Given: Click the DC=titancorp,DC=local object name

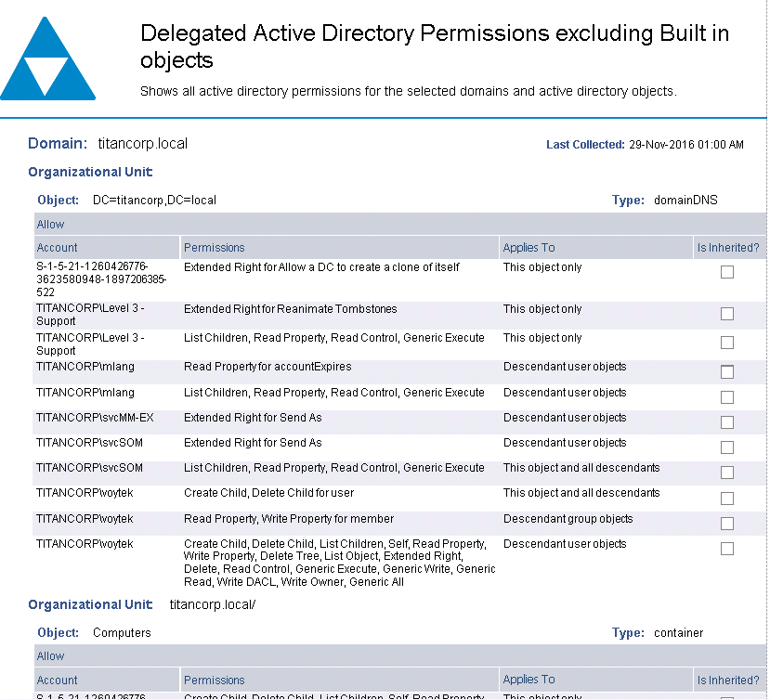Looking at the screenshot, I should click(x=154, y=201).
